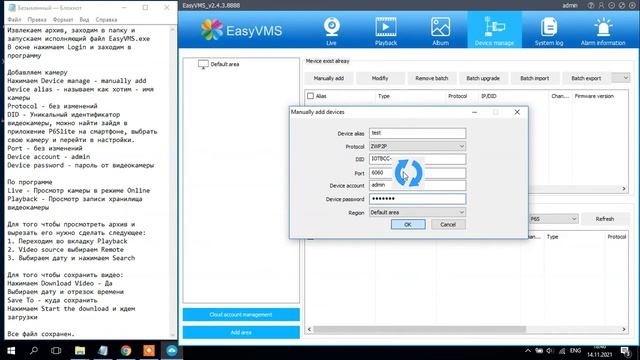Image resolution: width=640 pixels, height=360 pixels.
Task: Click the network icon in system tray
Action: [562, 351]
